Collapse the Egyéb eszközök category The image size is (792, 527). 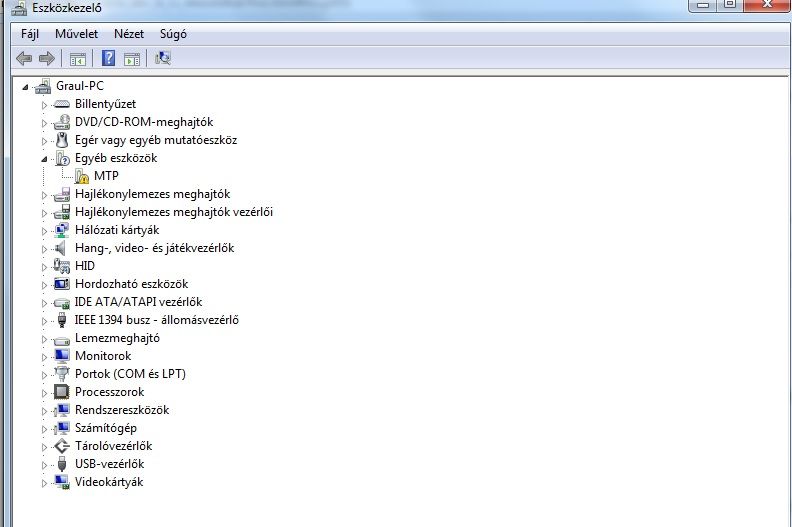[x=44, y=159]
